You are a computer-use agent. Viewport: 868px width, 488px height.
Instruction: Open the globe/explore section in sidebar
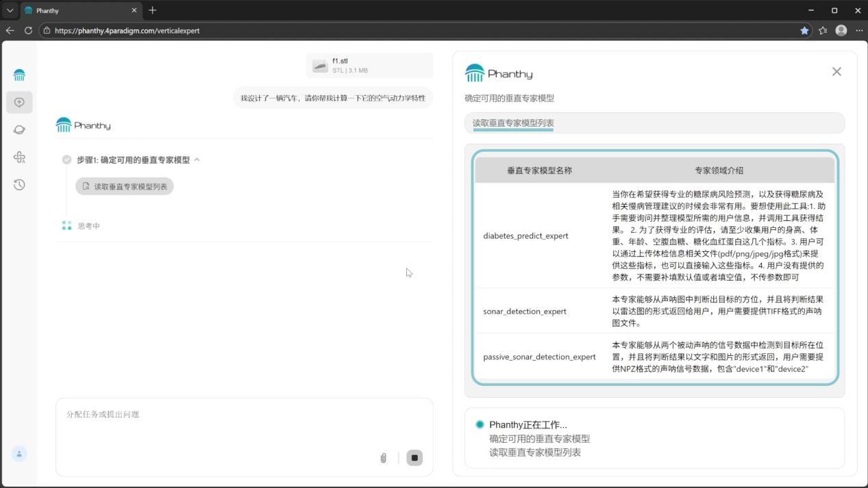coord(19,129)
